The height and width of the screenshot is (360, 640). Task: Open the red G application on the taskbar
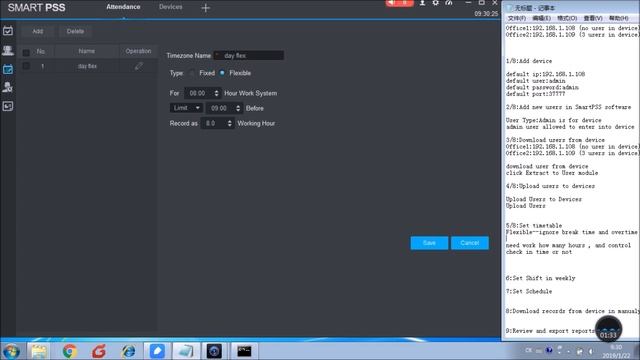click(x=99, y=351)
